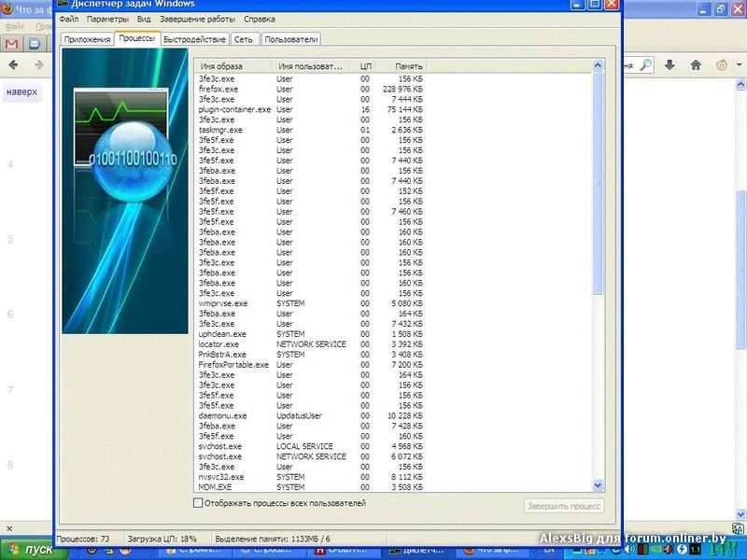Click the Task Manager skin image panel
The image size is (747, 560).
coord(125,191)
